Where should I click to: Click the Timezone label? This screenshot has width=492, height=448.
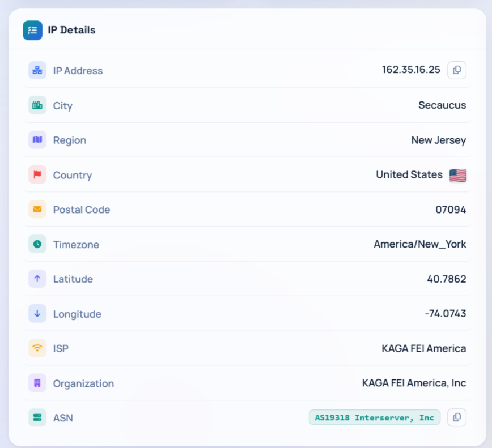(76, 245)
